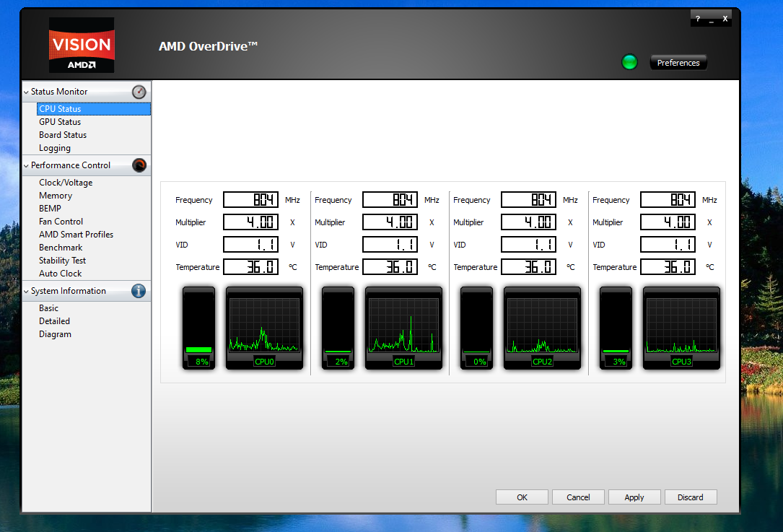Click the Performance Control speedometer icon
This screenshot has width=783, height=532.
pyautogui.click(x=139, y=165)
